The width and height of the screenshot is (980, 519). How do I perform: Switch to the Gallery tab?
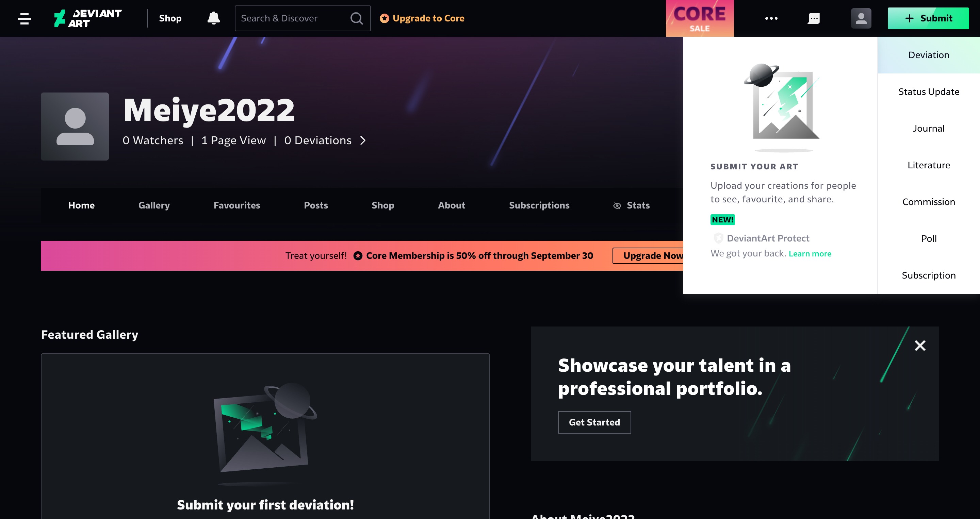pos(154,205)
